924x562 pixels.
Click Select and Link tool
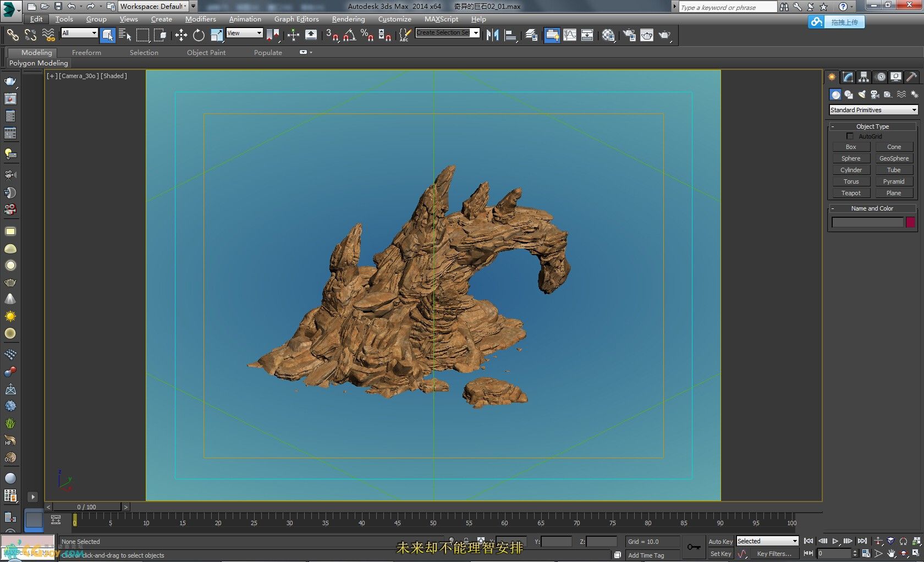[12, 35]
